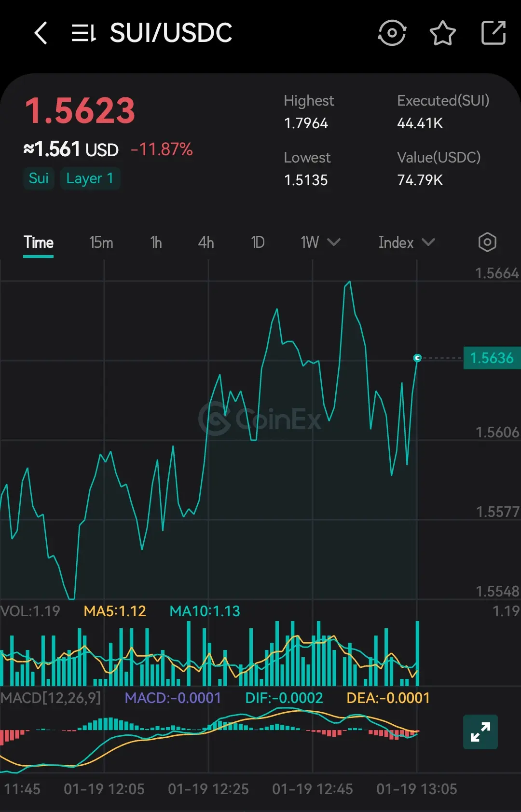Image resolution: width=521 pixels, height=812 pixels.
Task: Tap the Highest value 1.7964
Action: tap(306, 123)
